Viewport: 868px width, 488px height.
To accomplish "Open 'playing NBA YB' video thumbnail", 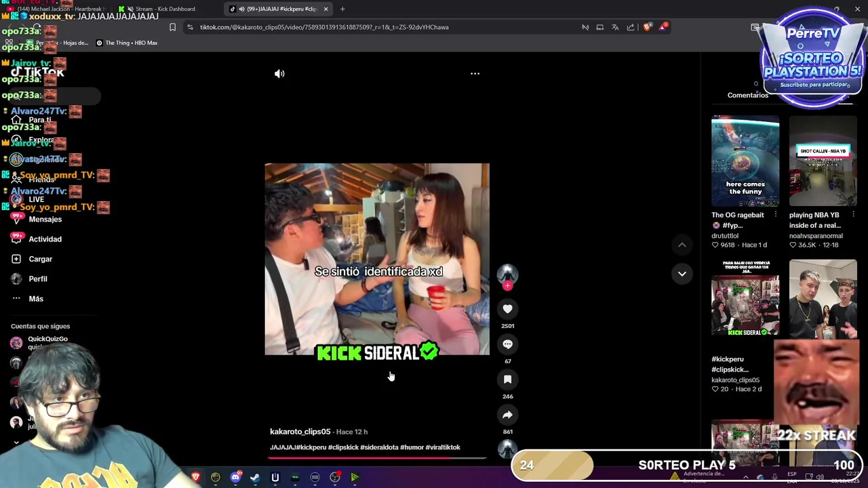I will [x=823, y=161].
